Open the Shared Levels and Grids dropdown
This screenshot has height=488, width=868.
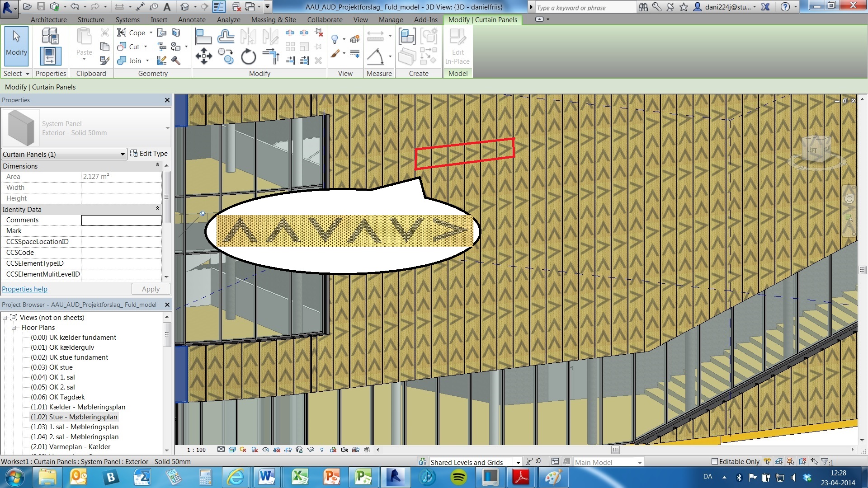tap(518, 462)
